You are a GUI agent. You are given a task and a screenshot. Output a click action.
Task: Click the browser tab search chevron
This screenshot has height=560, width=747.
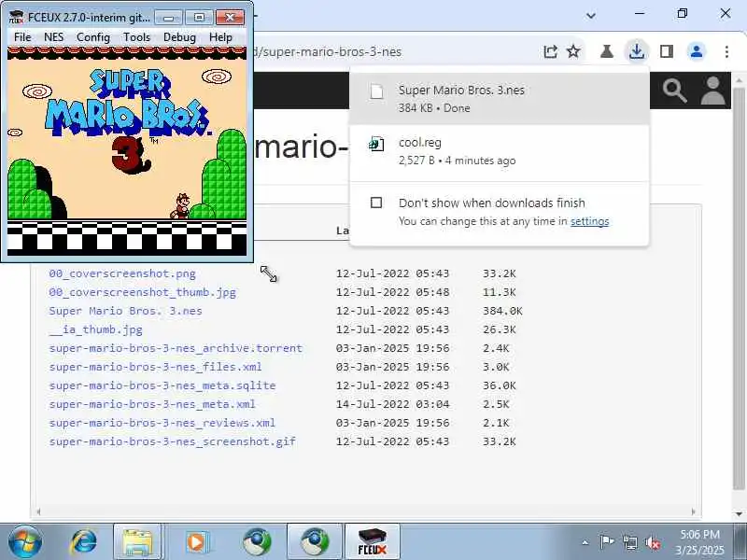pyautogui.click(x=591, y=15)
